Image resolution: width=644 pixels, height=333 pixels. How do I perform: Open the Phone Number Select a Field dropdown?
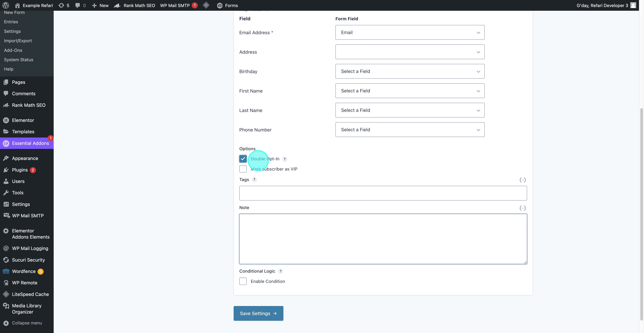coord(410,129)
